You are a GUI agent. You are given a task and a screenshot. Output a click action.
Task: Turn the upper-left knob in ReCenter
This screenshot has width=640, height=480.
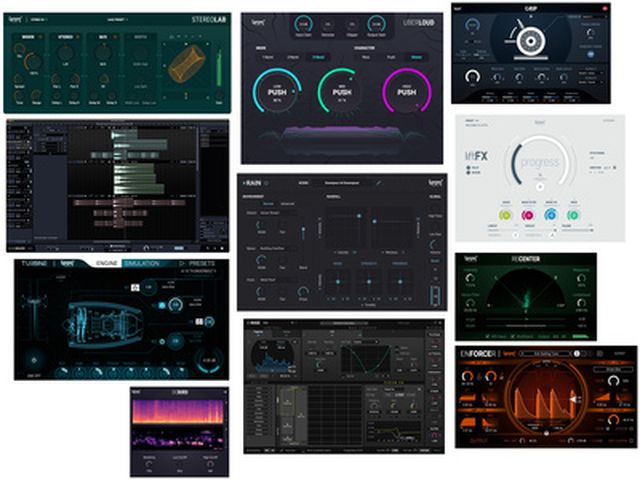[x=470, y=278]
